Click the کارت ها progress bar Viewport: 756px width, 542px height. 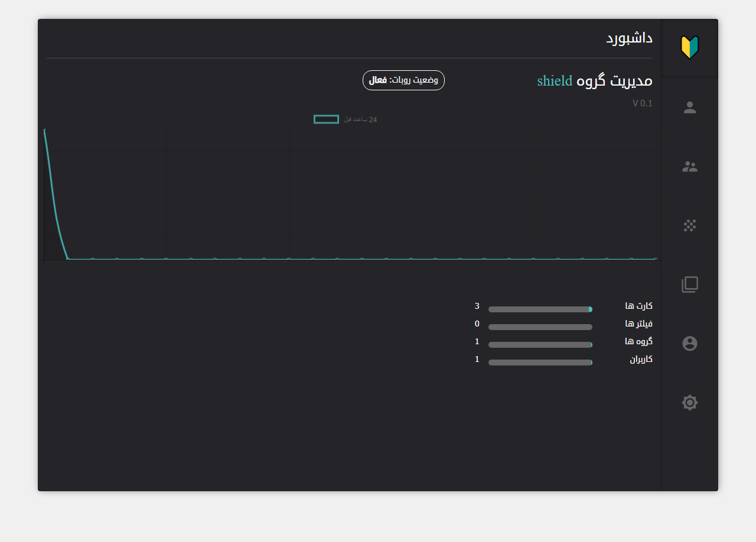point(540,309)
